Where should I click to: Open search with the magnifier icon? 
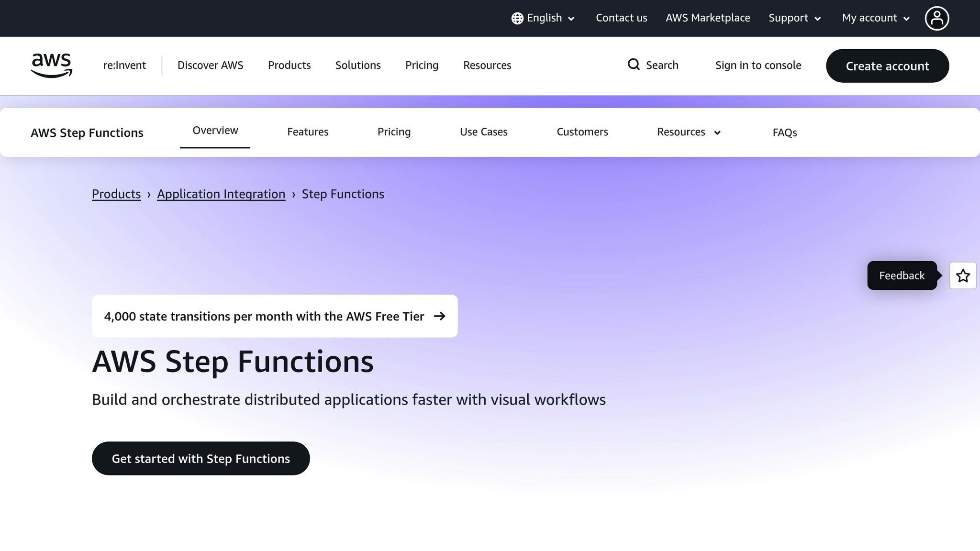pos(634,65)
